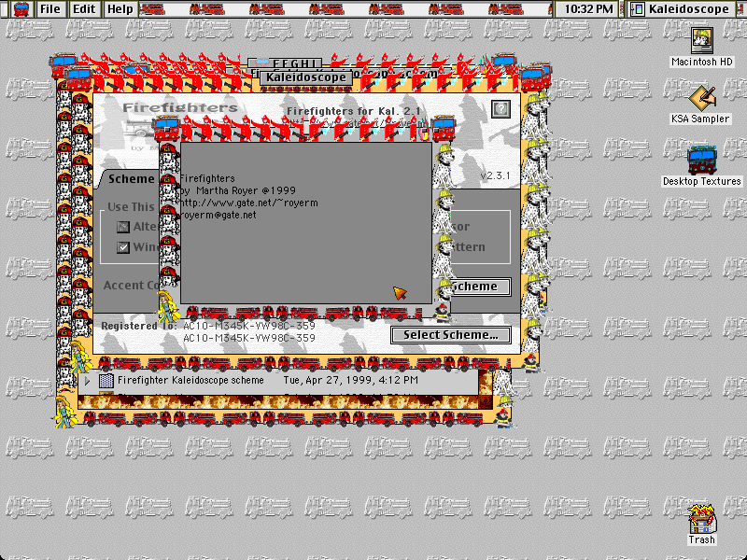The width and height of the screenshot is (747, 560).
Task: Switch to the Scheme tab
Action: click(x=131, y=179)
